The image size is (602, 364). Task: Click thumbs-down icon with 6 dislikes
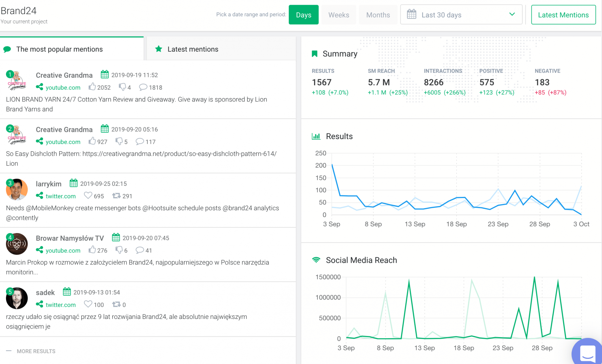click(x=119, y=250)
